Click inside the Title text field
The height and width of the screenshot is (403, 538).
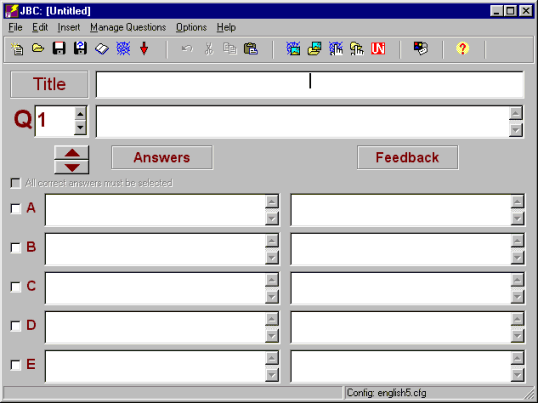click(310, 84)
